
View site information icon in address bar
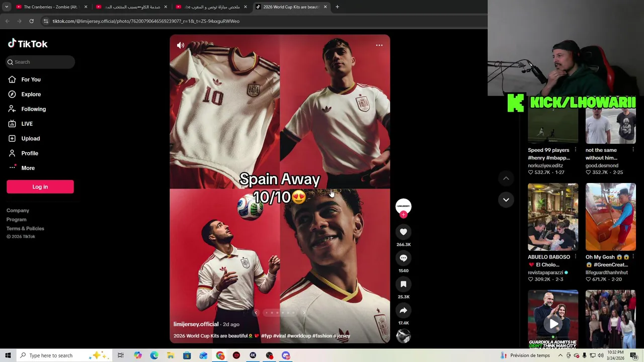[x=46, y=21]
